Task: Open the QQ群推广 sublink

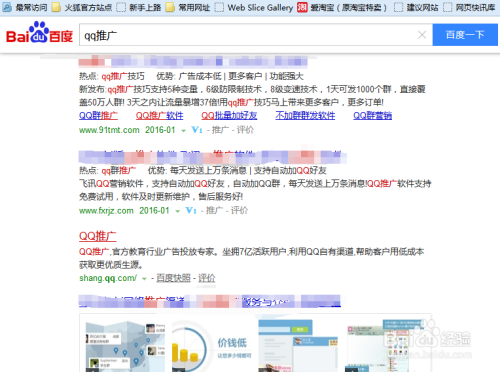Action: [98, 116]
